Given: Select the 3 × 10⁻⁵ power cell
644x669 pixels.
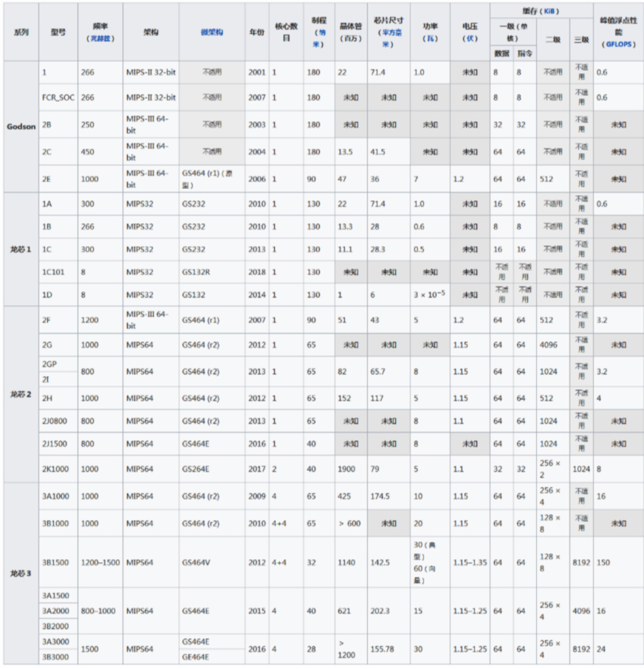Looking at the screenshot, I should pyautogui.click(x=430, y=295).
